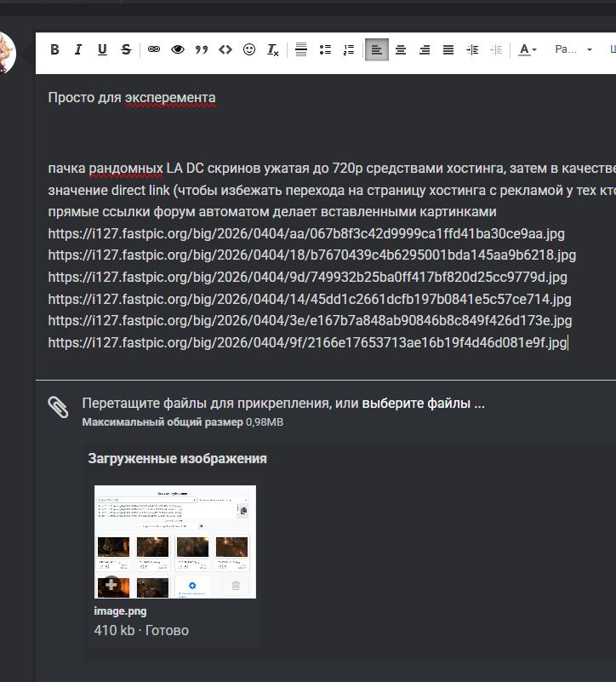Insert a horizontal line
616x682 pixels.
[x=301, y=49]
